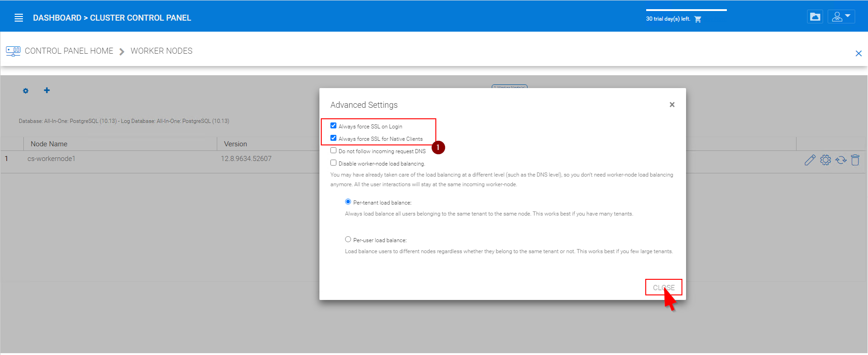Go to Control Panel Home breadcrumb
868x355 pixels.
coord(69,51)
